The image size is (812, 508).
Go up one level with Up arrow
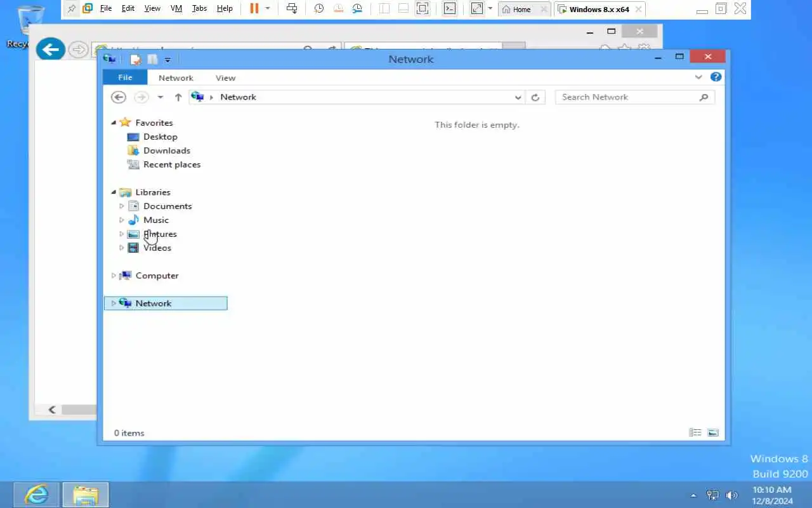coord(178,97)
